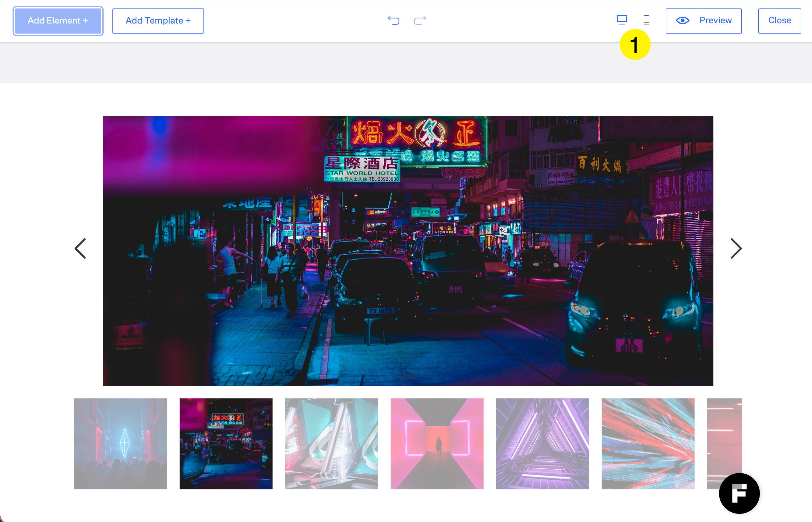Select the neon diamond concert thumbnail
The image size is (812, 522).
(x=120, y=443)
